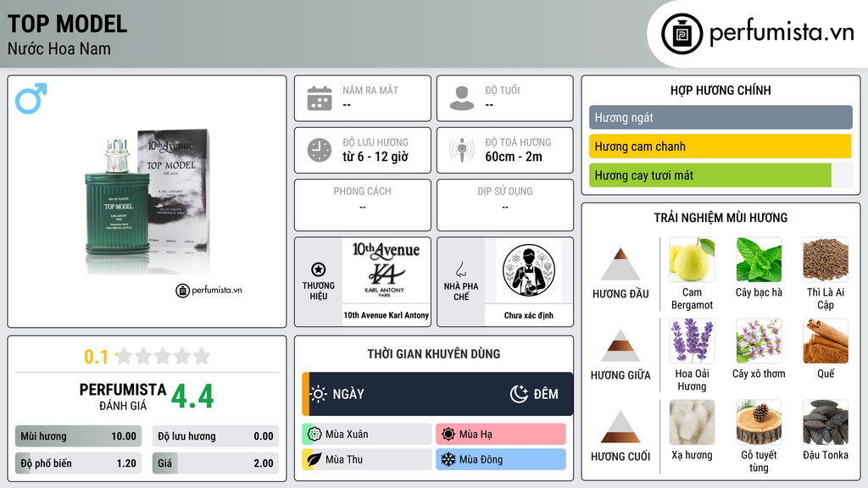The width and height of the screenshot is (868, 488).
Task: Click the Giá 2.00 score bar
Action: 215,463
